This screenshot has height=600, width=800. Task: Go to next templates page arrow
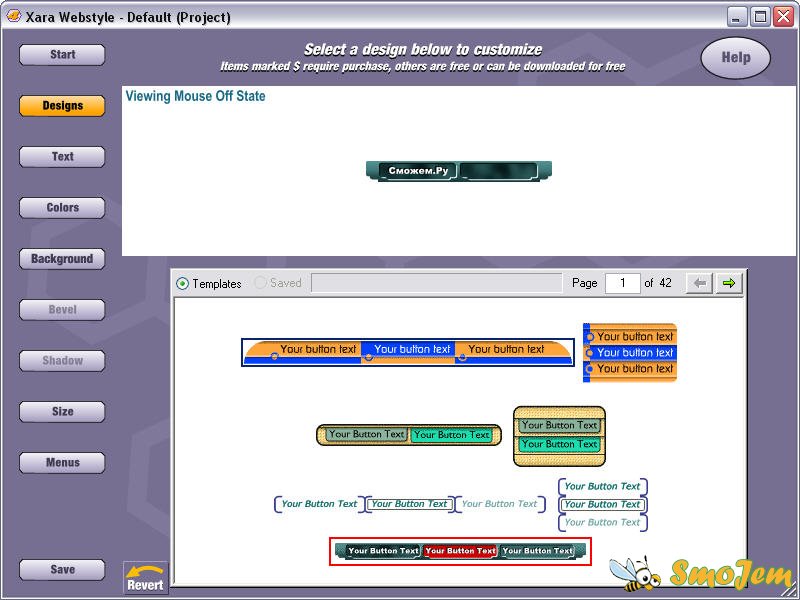(x=729, y=283)
